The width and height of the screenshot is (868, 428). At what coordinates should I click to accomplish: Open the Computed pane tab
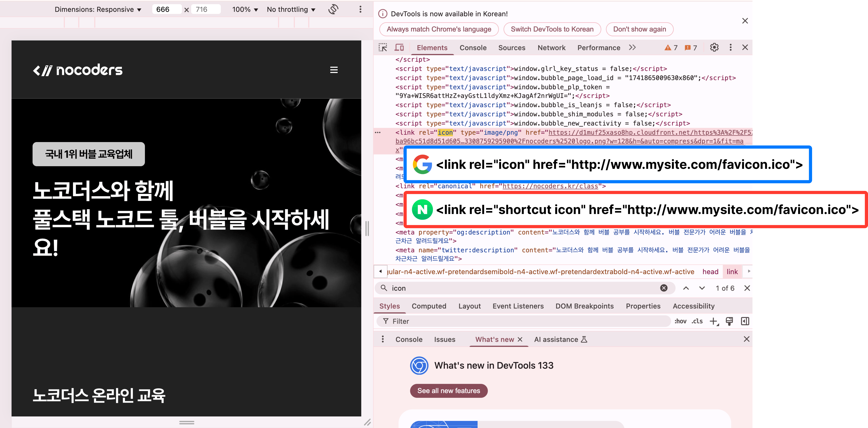tap(429, 306)
